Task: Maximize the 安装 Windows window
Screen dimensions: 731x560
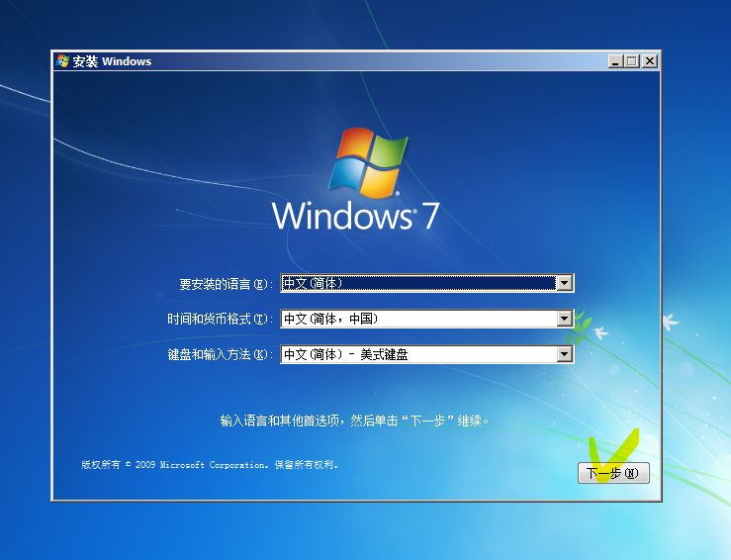Action: 632,61
